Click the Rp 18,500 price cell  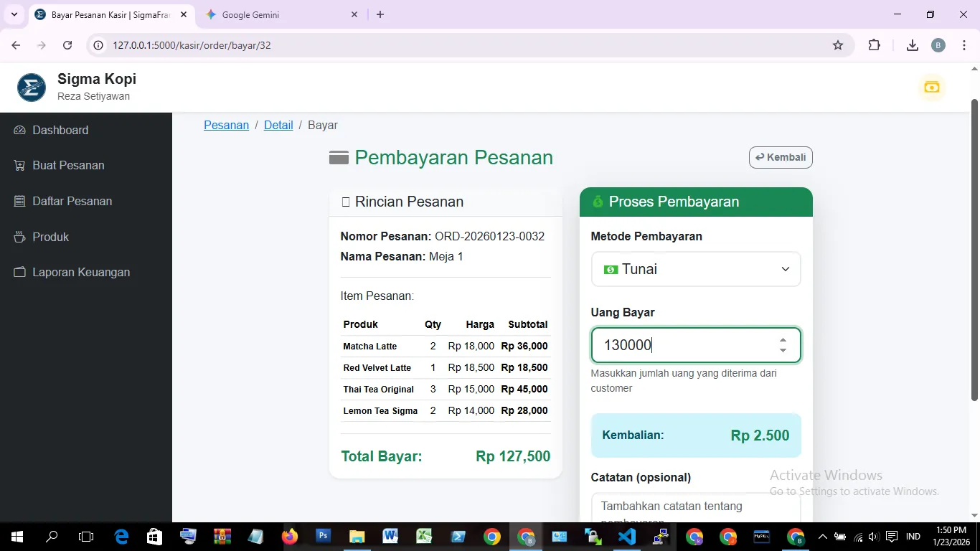(x=471, y=367)
